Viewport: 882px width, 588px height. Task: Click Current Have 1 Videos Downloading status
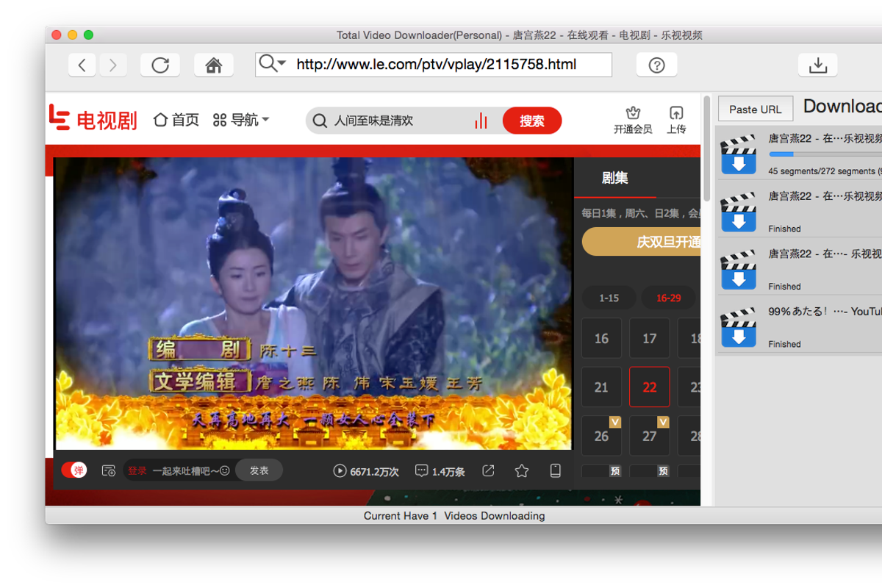point(454,515)
